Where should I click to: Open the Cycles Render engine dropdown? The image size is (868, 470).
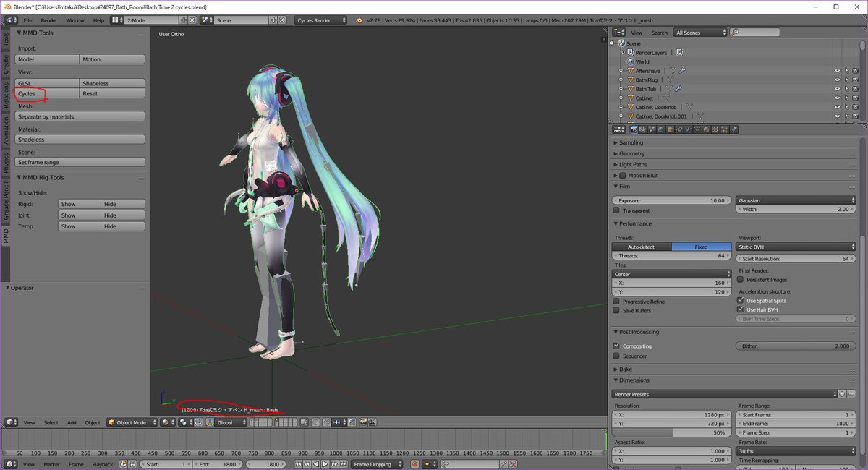tap(321, 20)
